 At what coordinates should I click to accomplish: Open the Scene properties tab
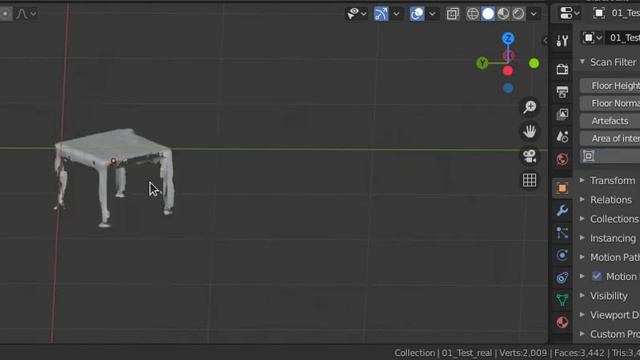pyautogui.click(x=562, y=136)
